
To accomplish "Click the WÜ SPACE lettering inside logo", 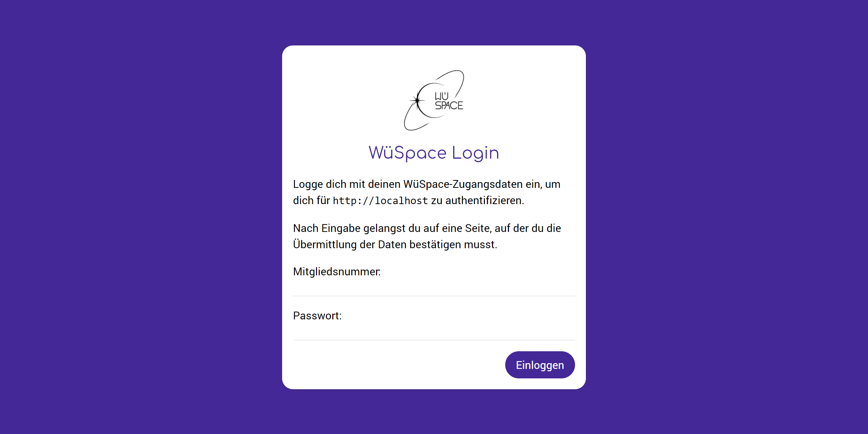I will pos(449,101).
